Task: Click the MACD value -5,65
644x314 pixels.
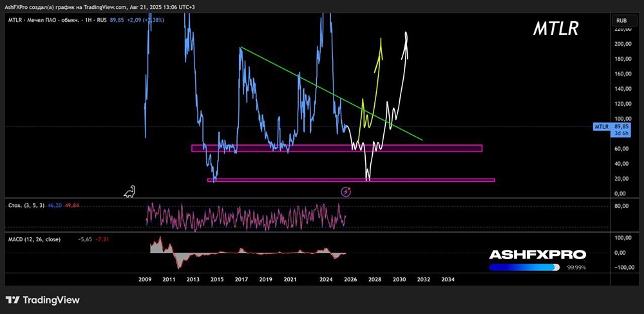Action: tap(85, 239)
